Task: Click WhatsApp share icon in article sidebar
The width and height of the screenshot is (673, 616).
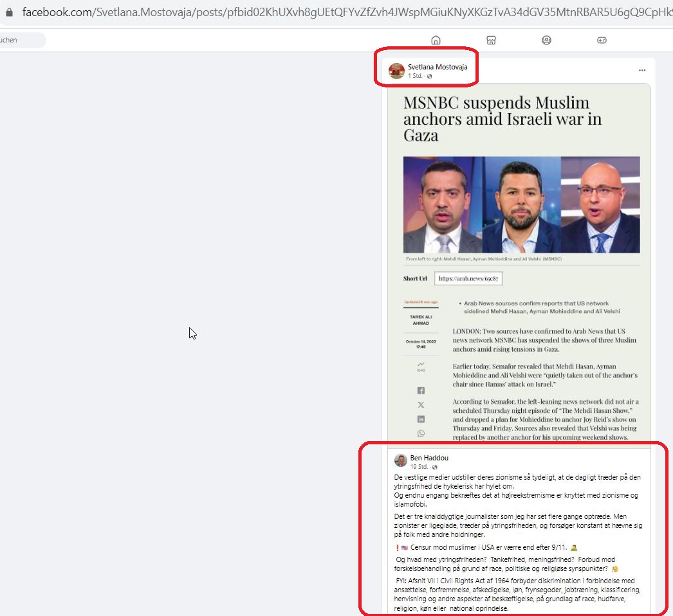Action: (421, 433)
